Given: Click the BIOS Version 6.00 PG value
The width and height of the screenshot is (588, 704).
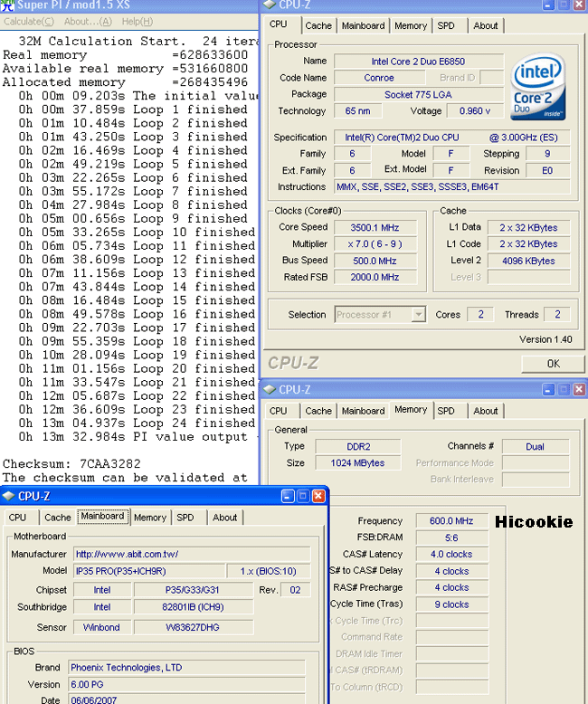Looking at the screenshot, I should click(x=186, y=685).
